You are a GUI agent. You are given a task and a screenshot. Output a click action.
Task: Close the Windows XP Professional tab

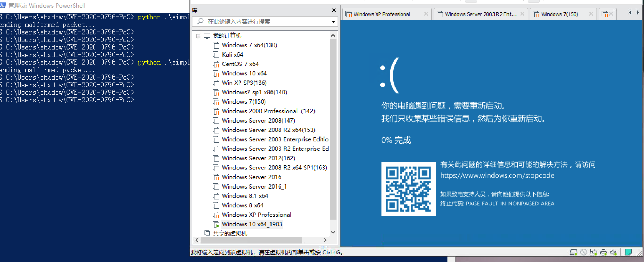426,14
